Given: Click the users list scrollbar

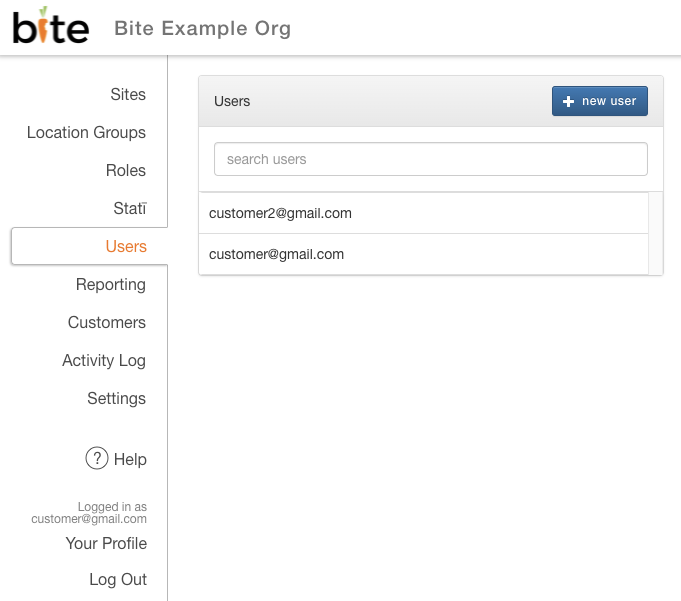Looking at the screenshot, I should (x=655, y=234).
